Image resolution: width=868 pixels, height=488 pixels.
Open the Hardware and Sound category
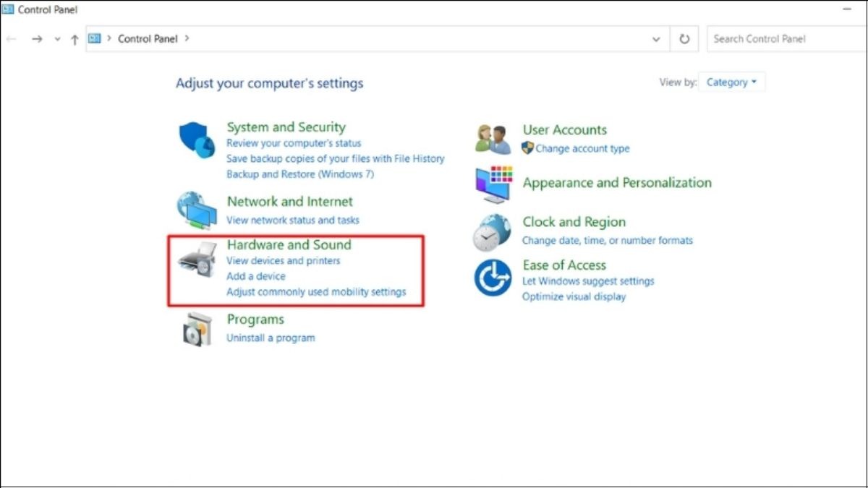[x=289, y=244]
